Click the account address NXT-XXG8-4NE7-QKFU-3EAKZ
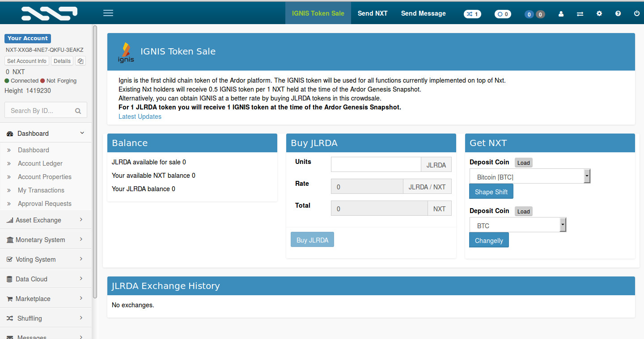This screenshot has height=339, width=644. pos(45,50)
